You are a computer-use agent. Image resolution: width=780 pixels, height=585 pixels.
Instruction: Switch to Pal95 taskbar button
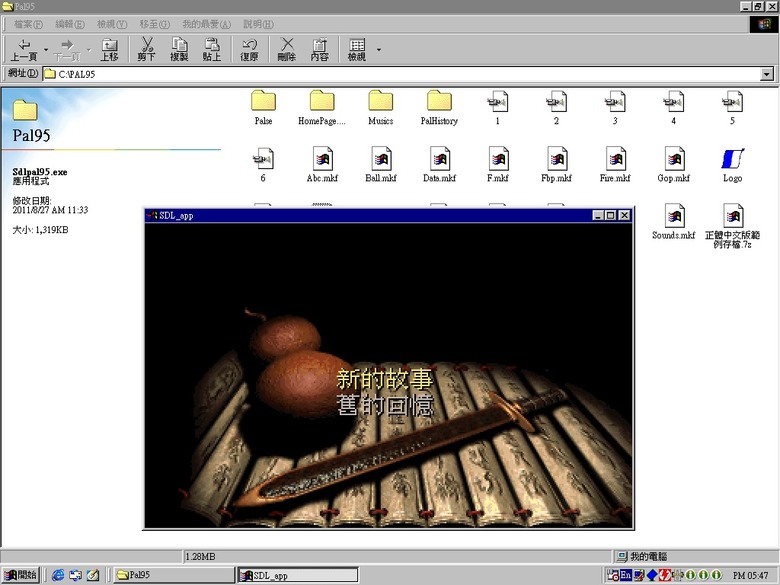click(173, 575)
